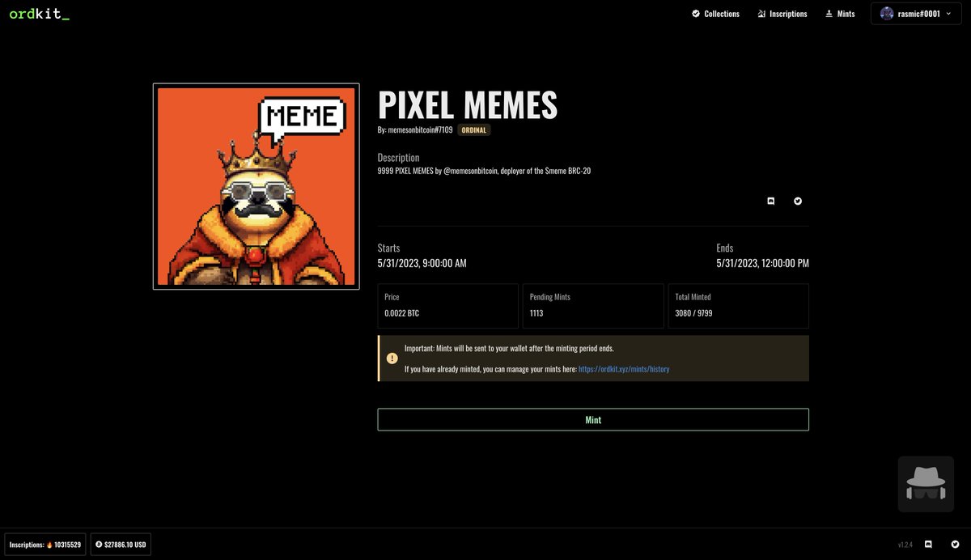Click the Inscriptions 10315529 counter
Image resolution: width=971 pixels, height=560 pixels.
coord(45,545)
